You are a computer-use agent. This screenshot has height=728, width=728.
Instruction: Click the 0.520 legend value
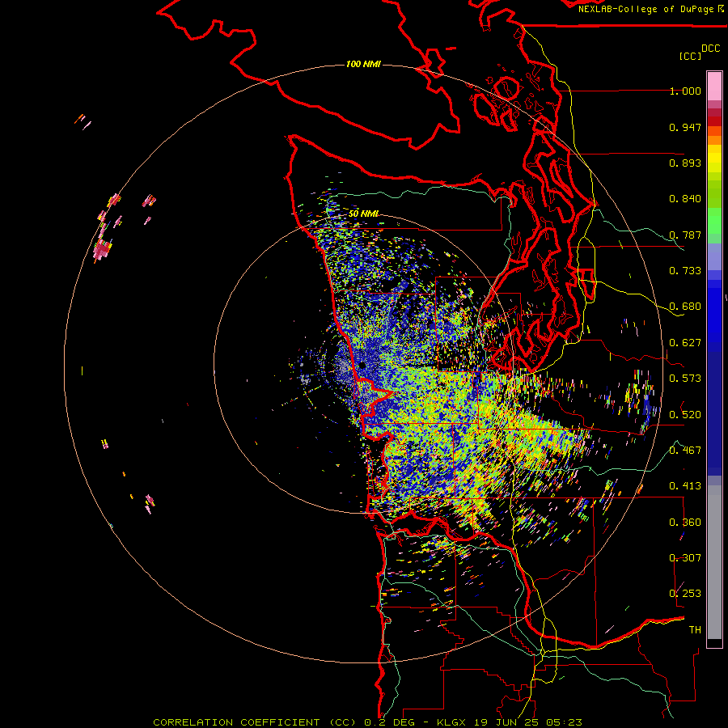685,414
